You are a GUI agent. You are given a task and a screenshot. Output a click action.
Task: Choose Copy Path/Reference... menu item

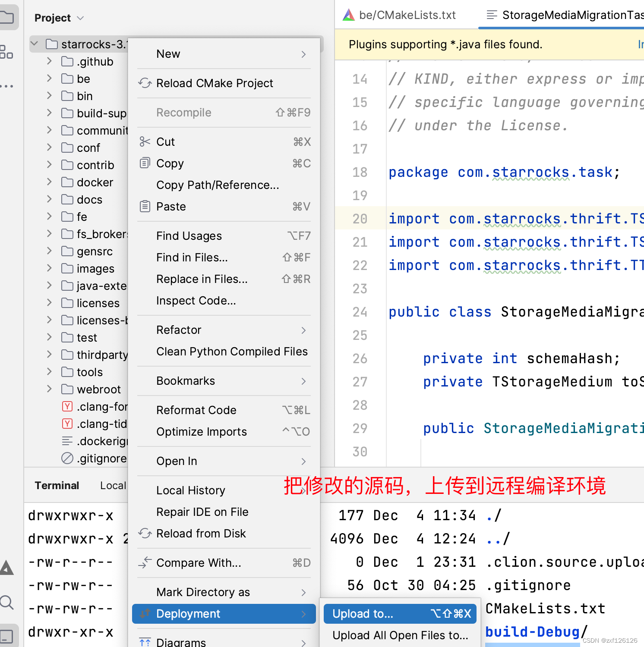[224, 185]
